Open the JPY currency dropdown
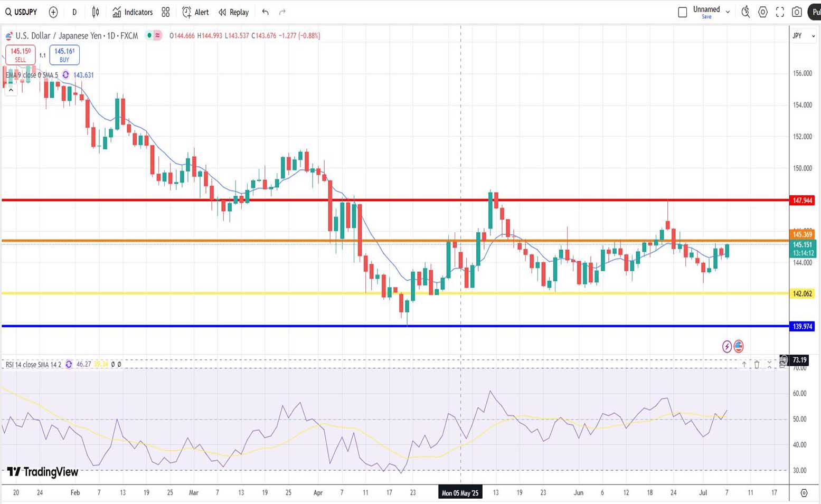 pos(804,36)
